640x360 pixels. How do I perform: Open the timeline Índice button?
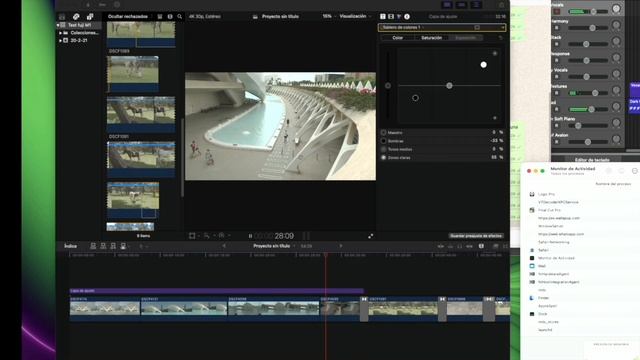pos(70,246)
